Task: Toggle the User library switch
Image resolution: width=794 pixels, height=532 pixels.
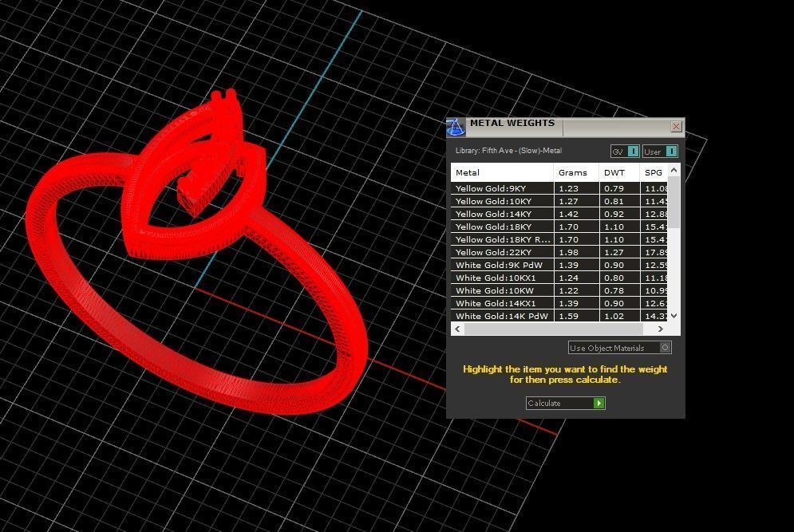Action: coord(660,152)
